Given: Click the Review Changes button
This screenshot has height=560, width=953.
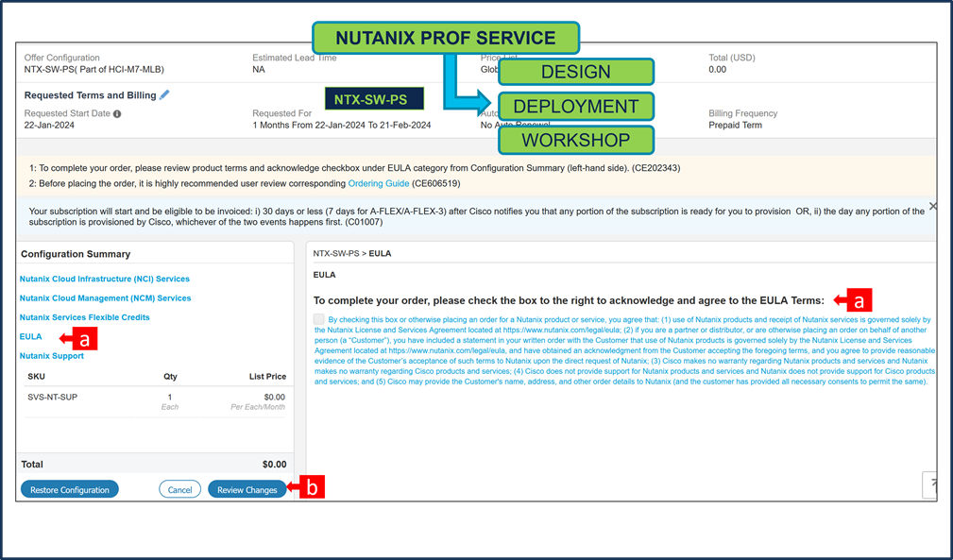Looking at the screenshot, I should pyautogui.click(x=247, y=489).
